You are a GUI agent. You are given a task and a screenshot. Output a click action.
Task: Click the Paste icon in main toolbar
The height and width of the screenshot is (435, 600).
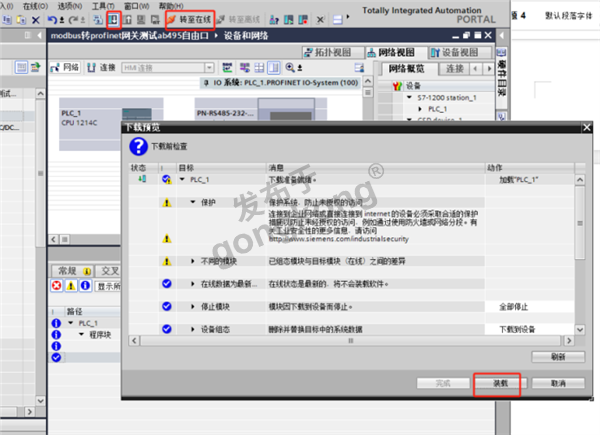coord(21,20)
